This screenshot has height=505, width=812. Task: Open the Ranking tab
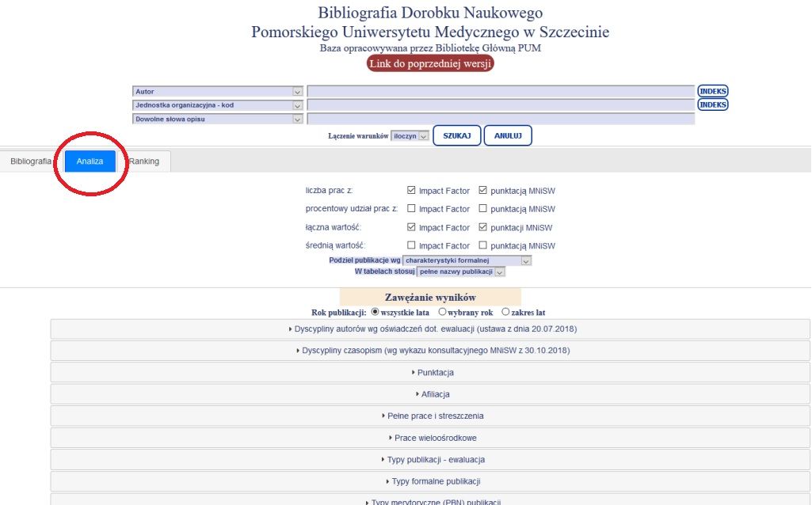pos(144,161)
